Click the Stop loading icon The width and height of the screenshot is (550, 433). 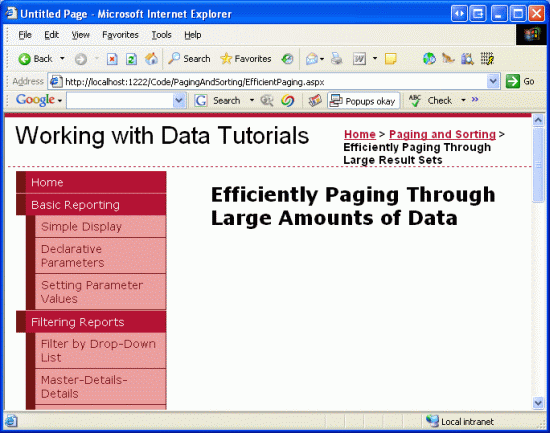[x=112, y=59]
